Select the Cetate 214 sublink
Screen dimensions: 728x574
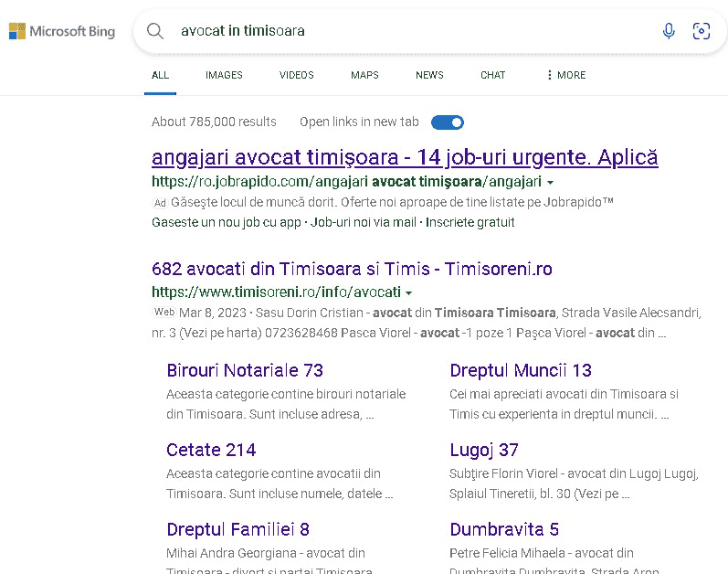(211, 450)
